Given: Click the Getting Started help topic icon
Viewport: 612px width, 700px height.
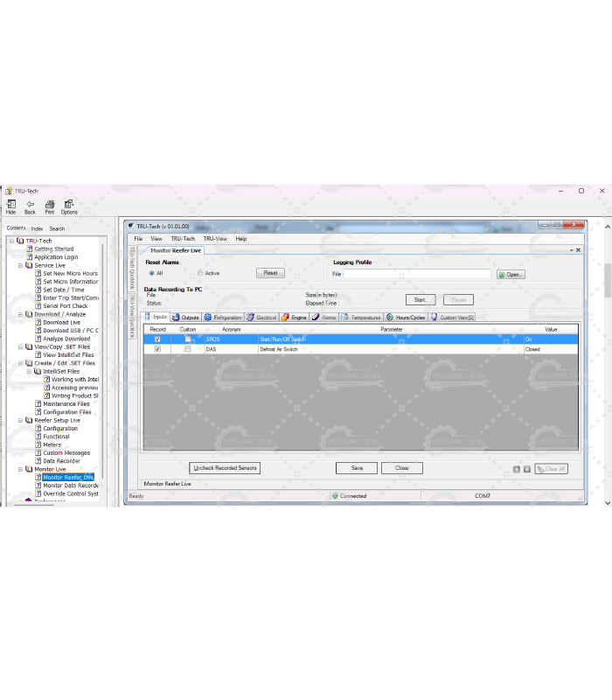Looking at the screenshot, I should [x=29, y=249].
